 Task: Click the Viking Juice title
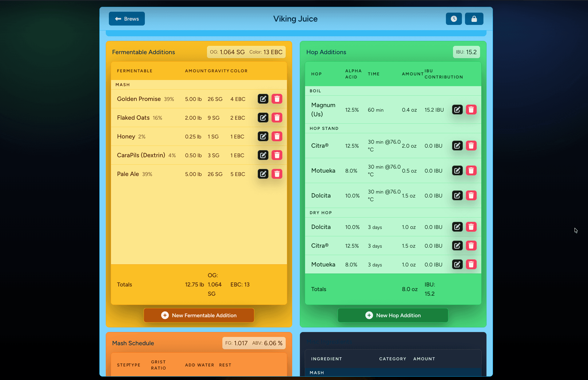click(x=295, y=19)
